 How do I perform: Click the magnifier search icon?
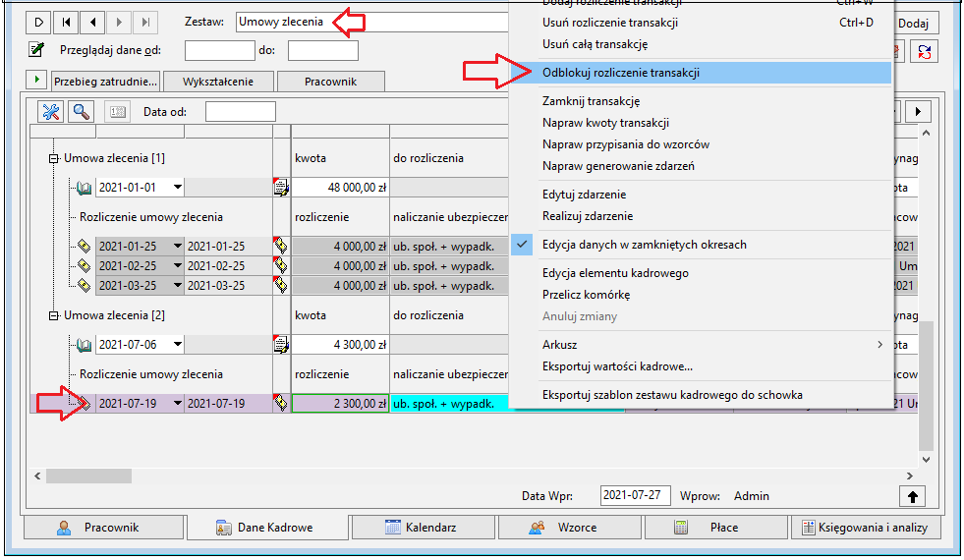82,112
